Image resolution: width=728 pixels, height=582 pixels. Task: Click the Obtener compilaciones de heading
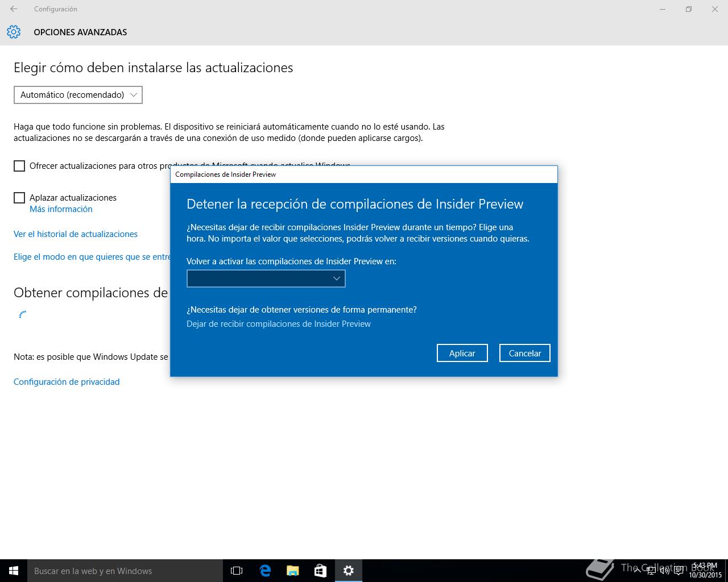point(91,293)
